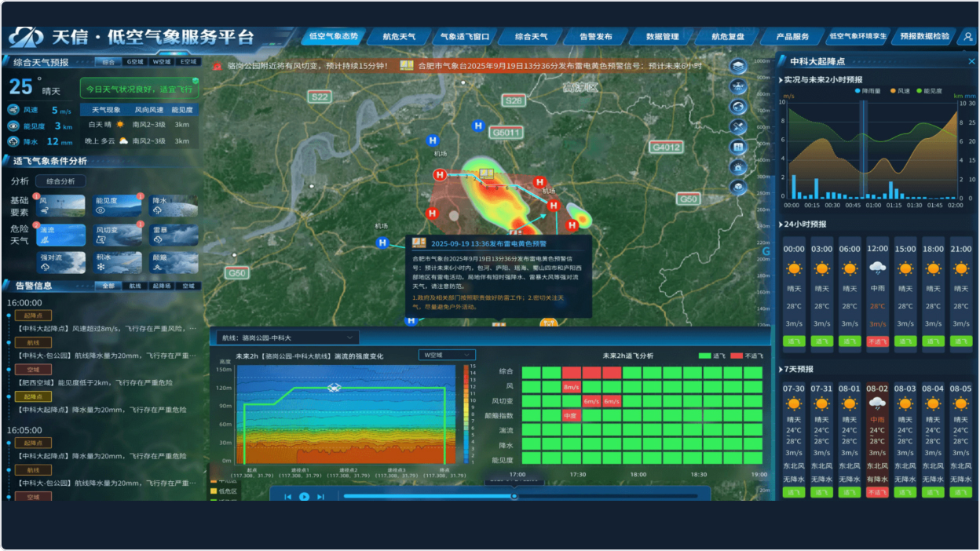
Task: Select the 湍流 turbulence weather tile
Action: [62, 234]
